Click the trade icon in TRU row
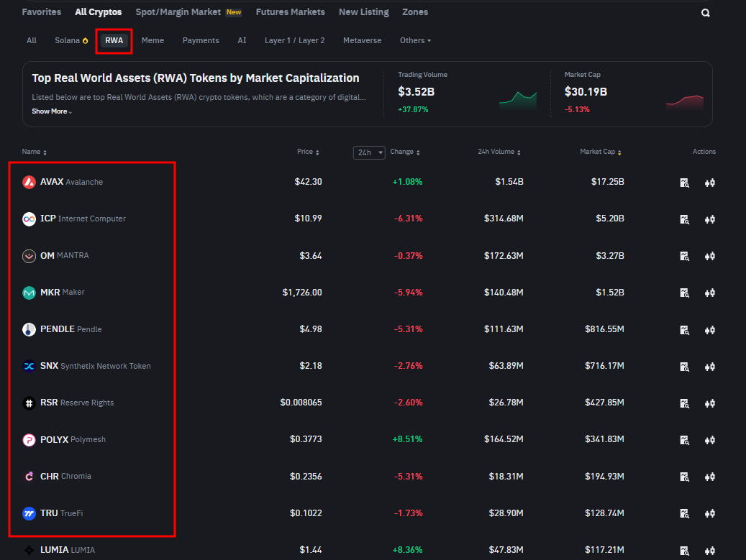The image size is (746, 560). click(x=710, y=513)
